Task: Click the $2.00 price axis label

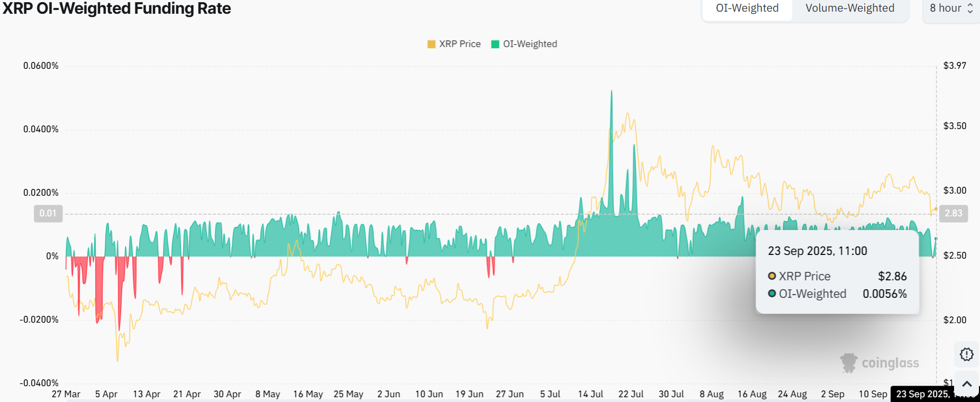Action: pos(955,320)
